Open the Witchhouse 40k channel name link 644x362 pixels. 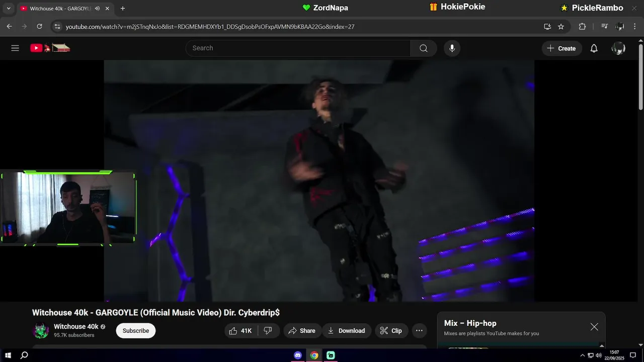76,327
